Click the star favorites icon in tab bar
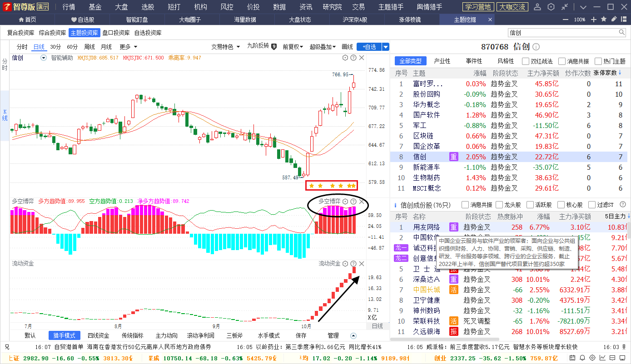Viewport: 631px width, 364px height. click(x=604, y=20)
